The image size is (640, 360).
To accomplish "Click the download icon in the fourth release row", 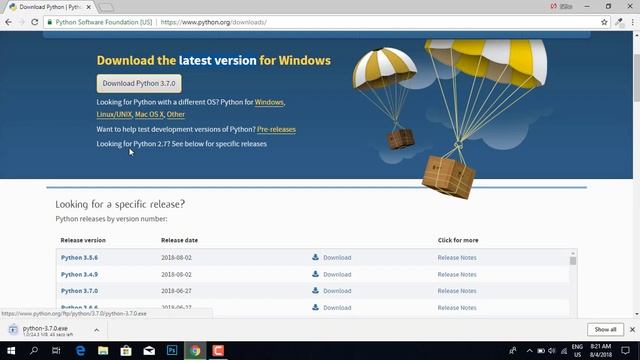I will 315,307.
